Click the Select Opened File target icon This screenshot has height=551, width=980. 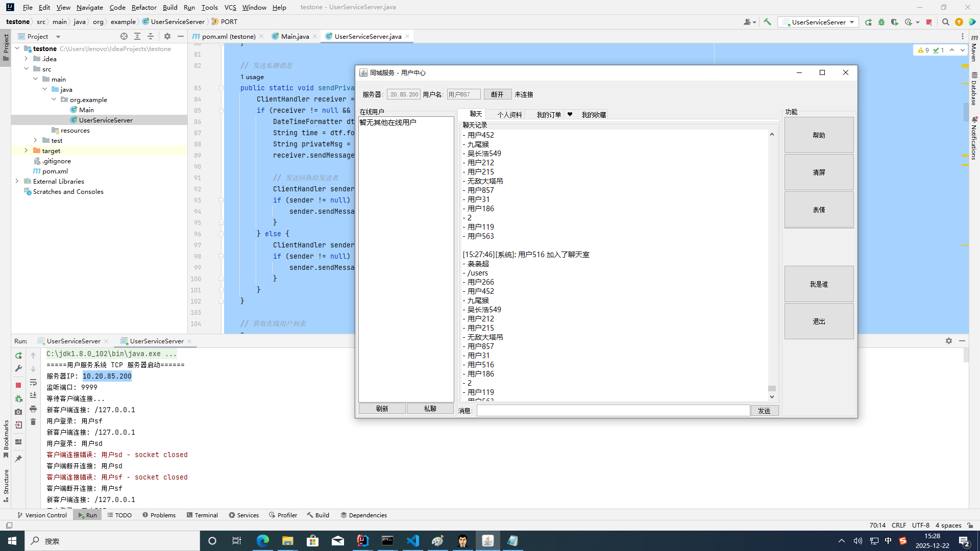point(124,36)
